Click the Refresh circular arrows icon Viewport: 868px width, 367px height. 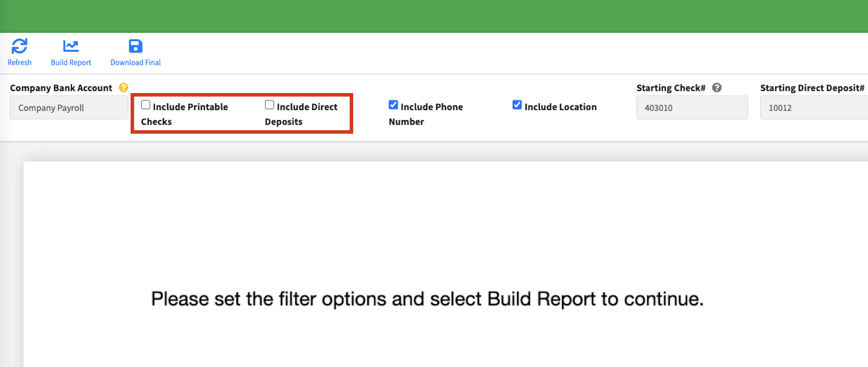click(x=19, y=46)
